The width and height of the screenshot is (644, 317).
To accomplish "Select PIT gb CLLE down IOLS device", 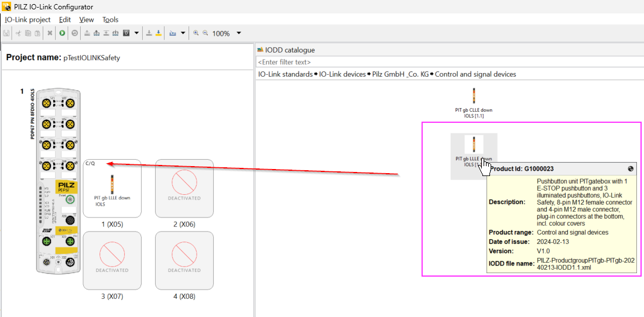I will pyautogui.click(x=474, y=102).
